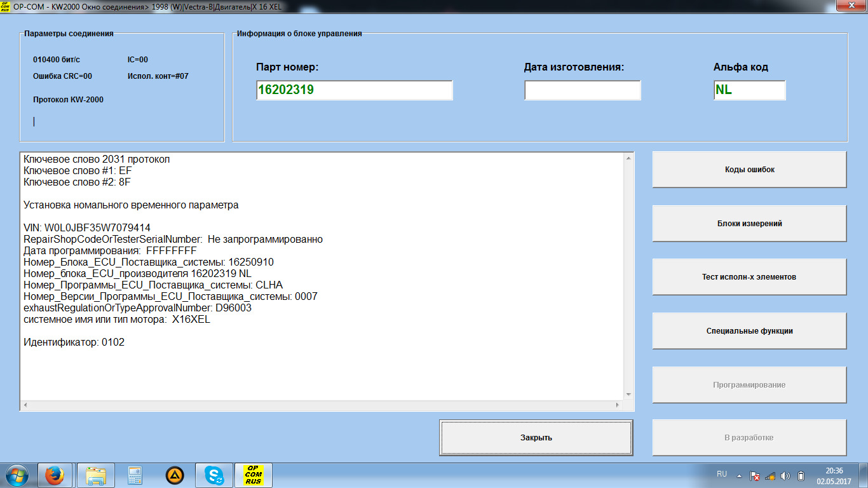This screenshot has width=868, height=488.
Task: Click the RepairShopCodeOrTesterSerialNumber line
Action: (x=173, y=239)
